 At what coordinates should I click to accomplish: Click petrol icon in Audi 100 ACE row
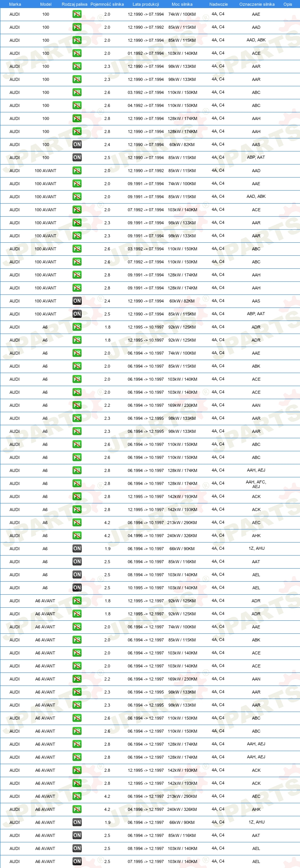pos(77,53)
